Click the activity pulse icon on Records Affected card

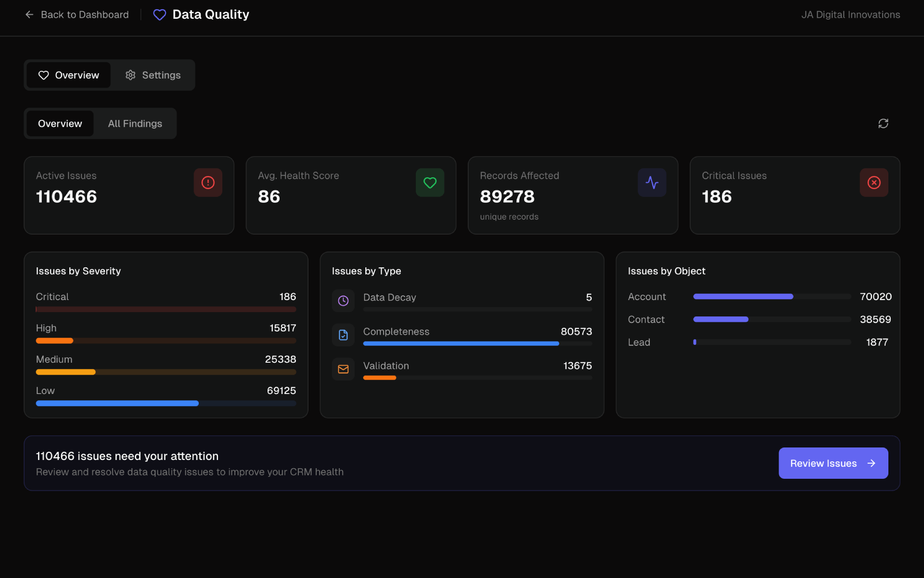[652, 182]
